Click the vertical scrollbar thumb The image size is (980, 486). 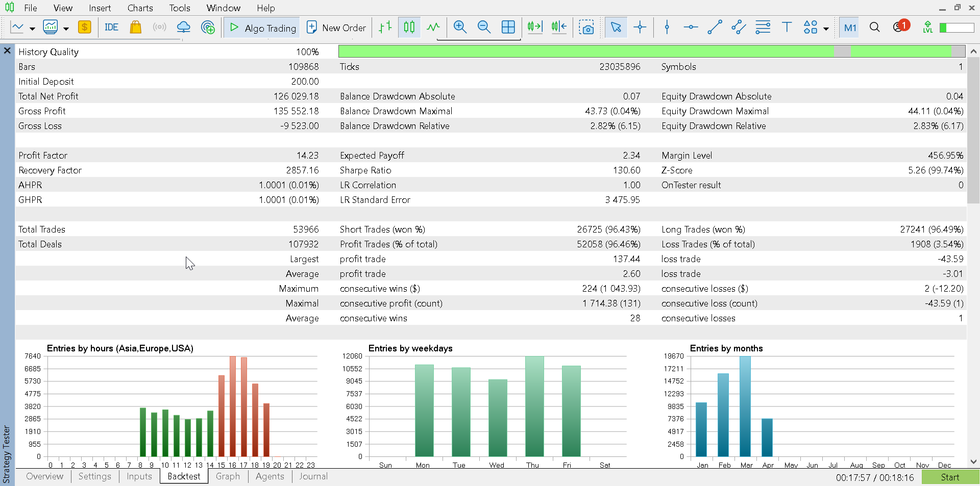[973, 130]
